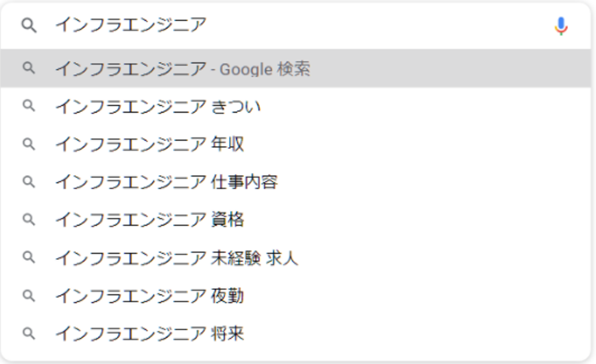Choose the インフラエンジニア 未経験 求人 suggestion
This screenshot has width=596, height=364.
click(x=176, y=258)
